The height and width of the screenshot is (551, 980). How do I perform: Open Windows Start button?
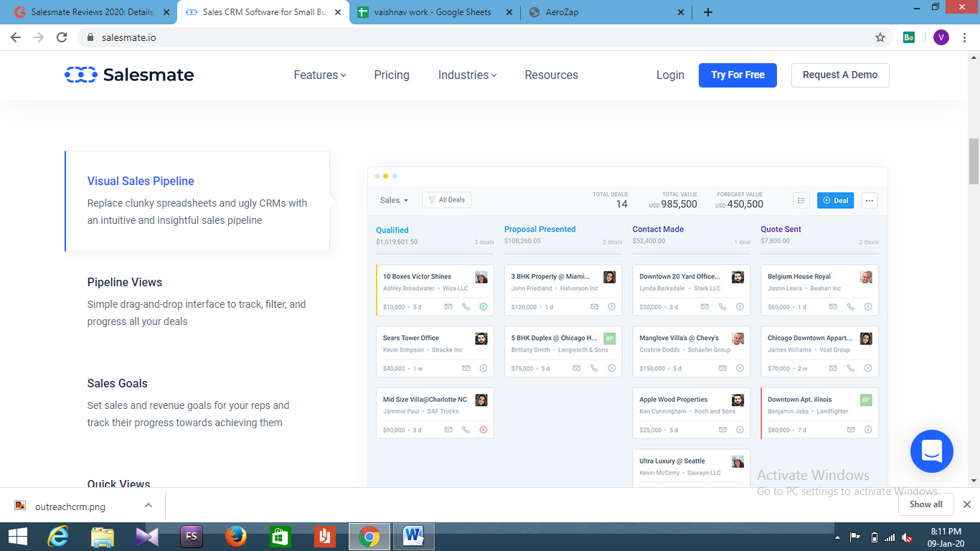pos(17,537)
